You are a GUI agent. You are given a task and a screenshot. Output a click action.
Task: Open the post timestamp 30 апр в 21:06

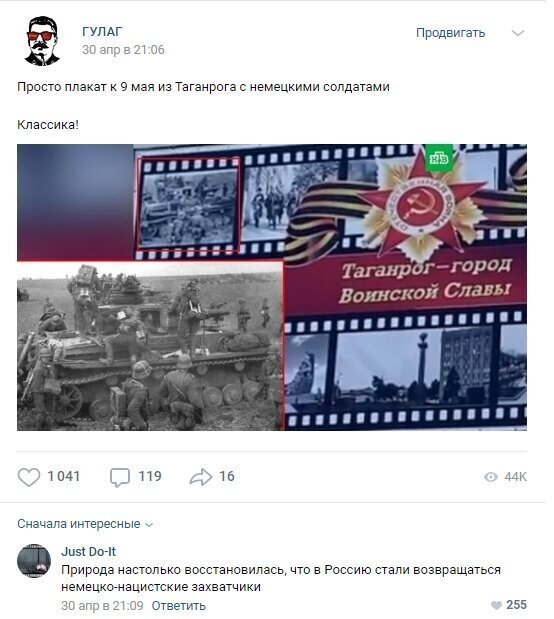123,50
